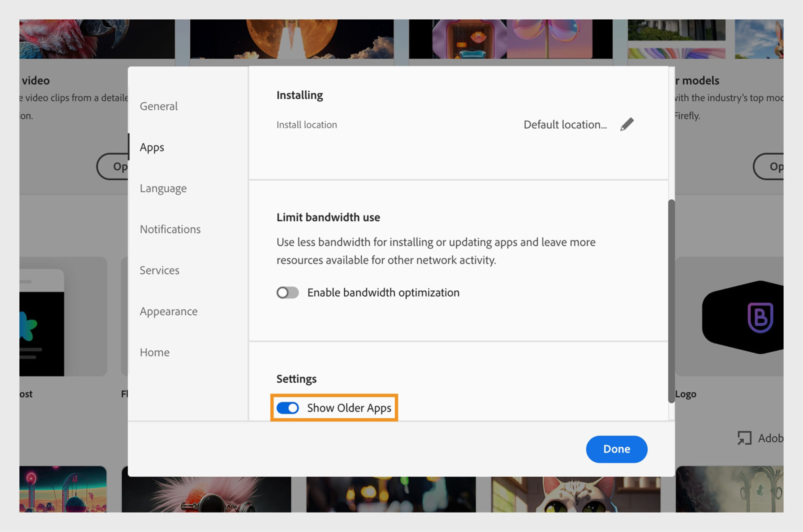Screen dimensions: 803x532
Task: Click the dialog scrollbar on the right
Action: 671,301
